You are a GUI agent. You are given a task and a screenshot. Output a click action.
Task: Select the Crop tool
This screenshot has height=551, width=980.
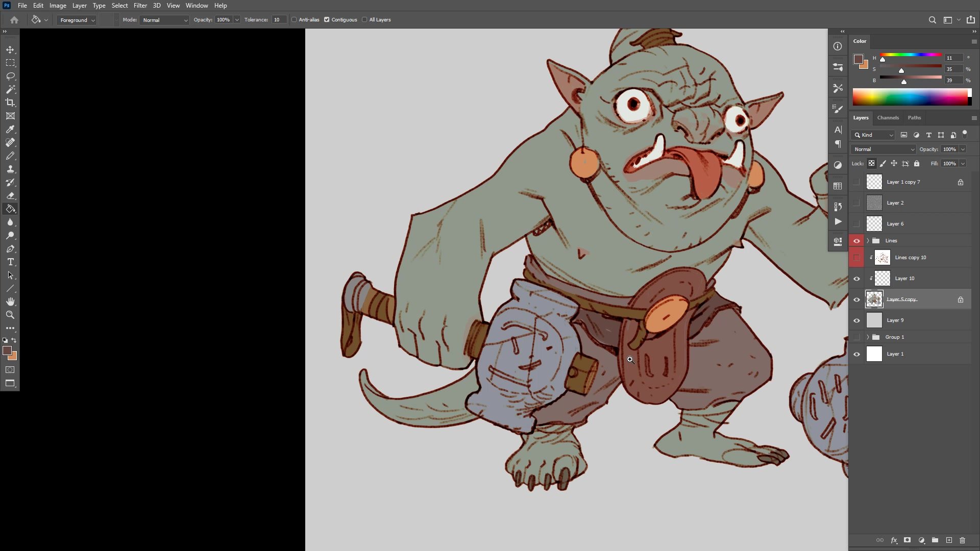(x=10, y=103)
